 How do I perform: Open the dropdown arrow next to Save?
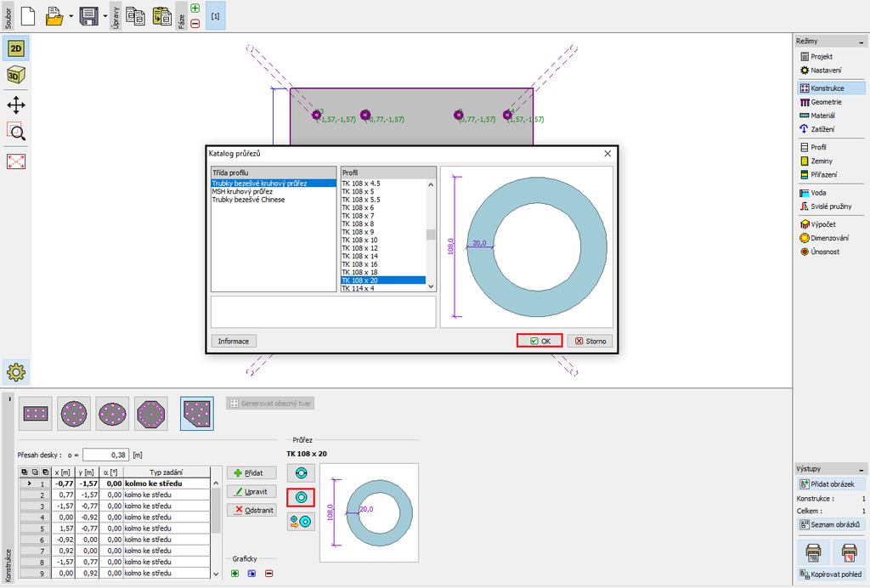click(105, 16)
